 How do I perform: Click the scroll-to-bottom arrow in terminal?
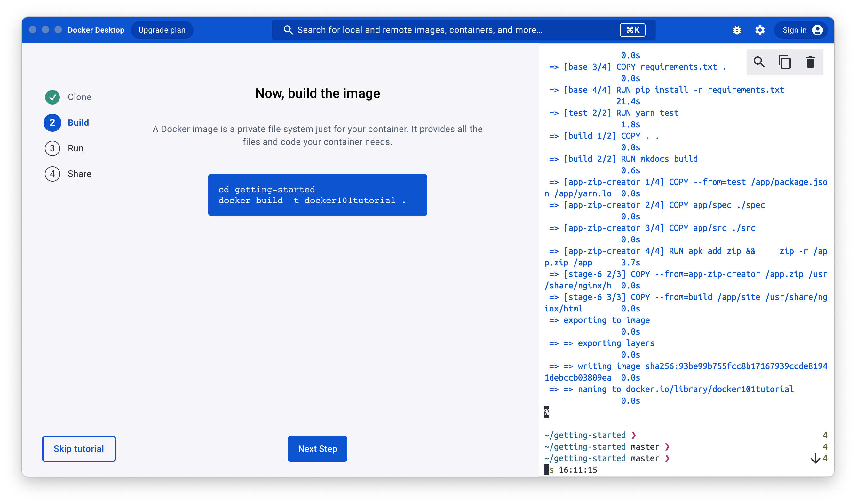(x=815, y=459)
